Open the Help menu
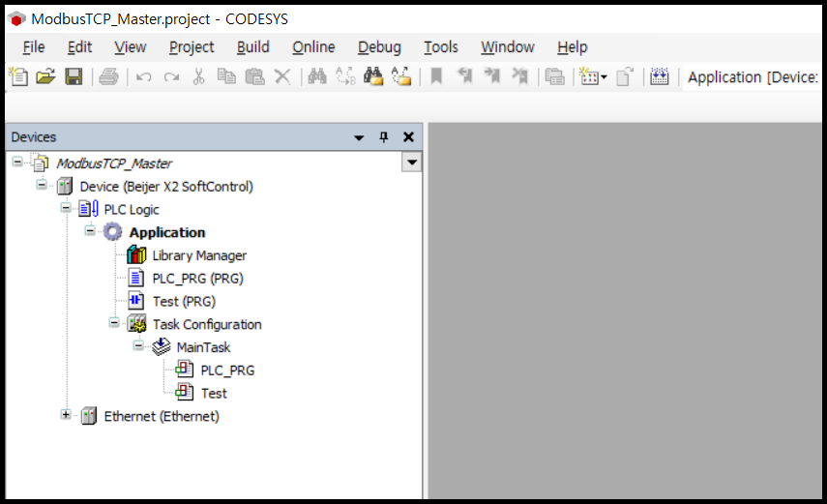This screenshot has width=827, height=504. pyautogui.click(x=573, y=47)
